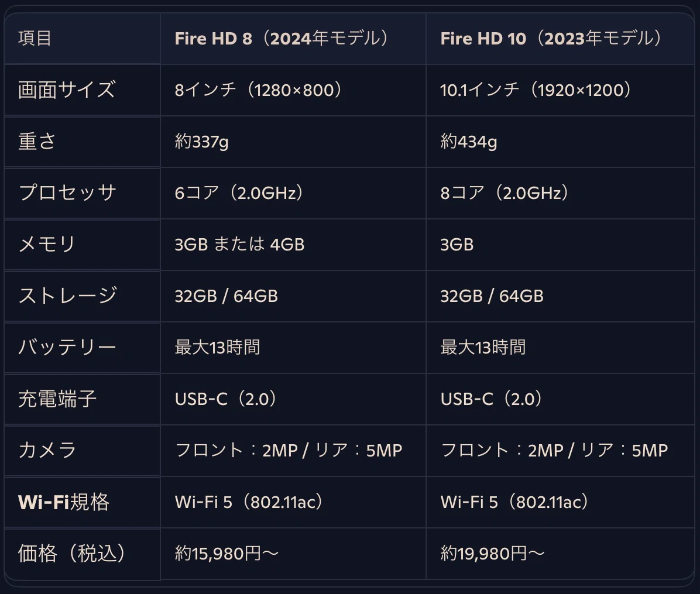Click the Fire HD 10 (2023年モデル) column header
This screenshot has height=594, width=700.
[560, 39]
